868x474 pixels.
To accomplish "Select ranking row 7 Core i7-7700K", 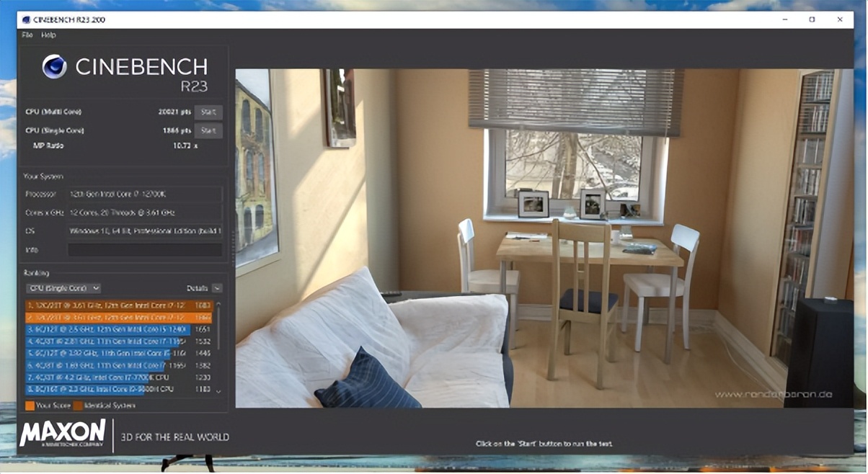I will tap(119, 377).
